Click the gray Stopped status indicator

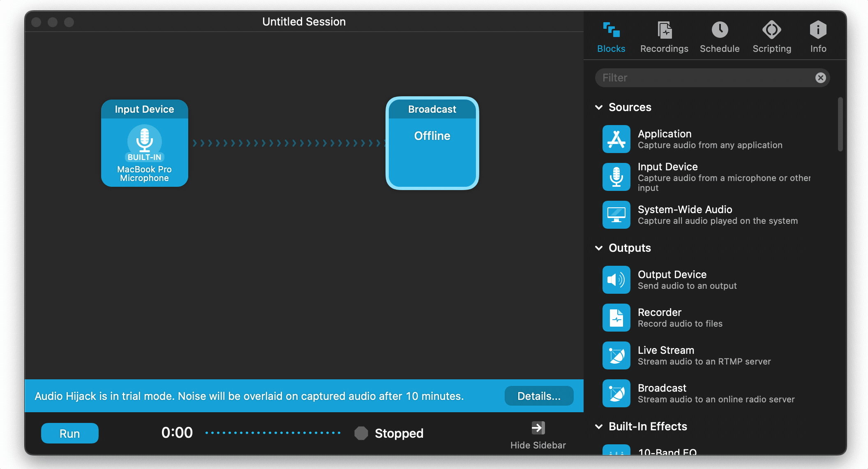pos(361,433)
